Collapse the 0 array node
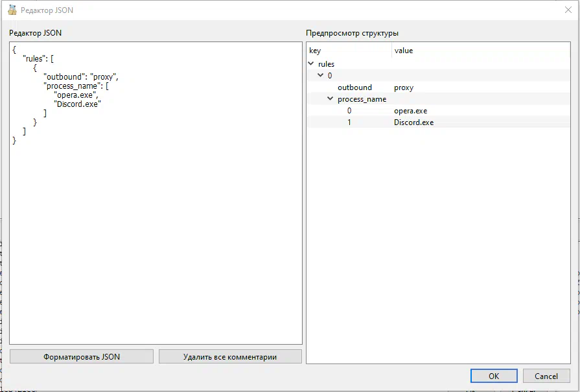580x392 pixels. (320, 75)
